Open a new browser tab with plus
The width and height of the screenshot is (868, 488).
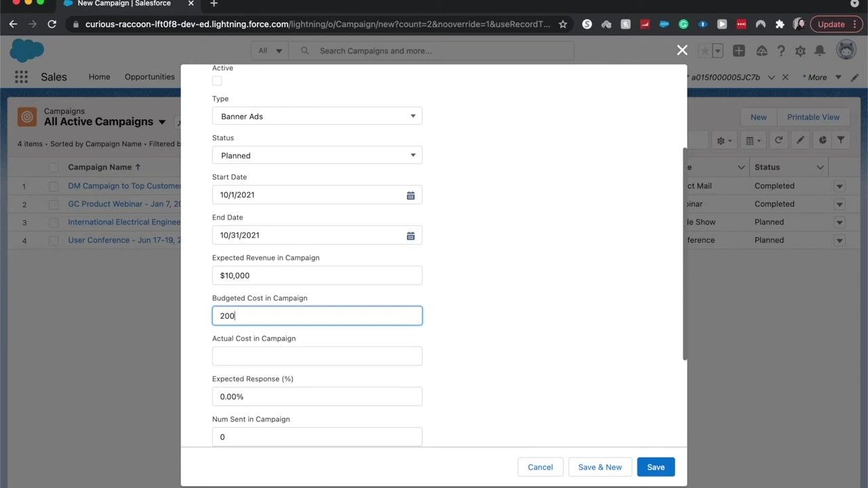click(214, 4)
